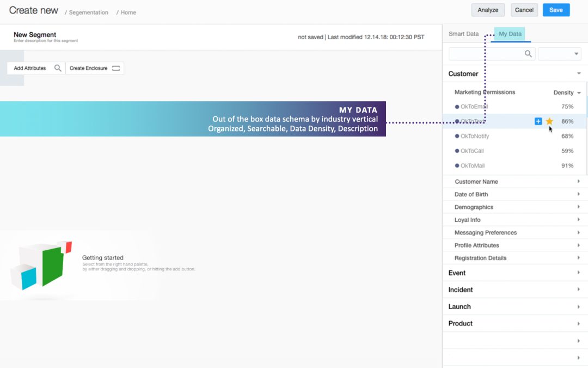The height and width of the screenshot is (368, 588).
Task: Expand the Launch category
Action: click(x=514, y=306)
